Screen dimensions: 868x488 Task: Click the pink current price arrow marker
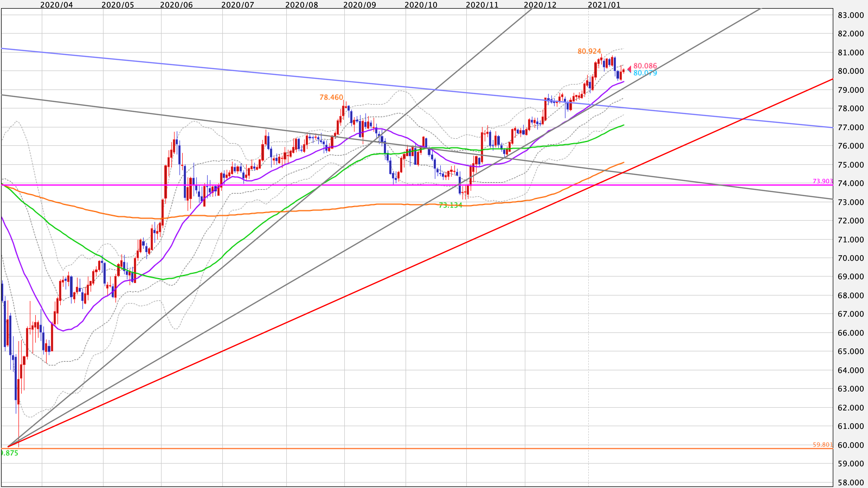pos(629,69)
